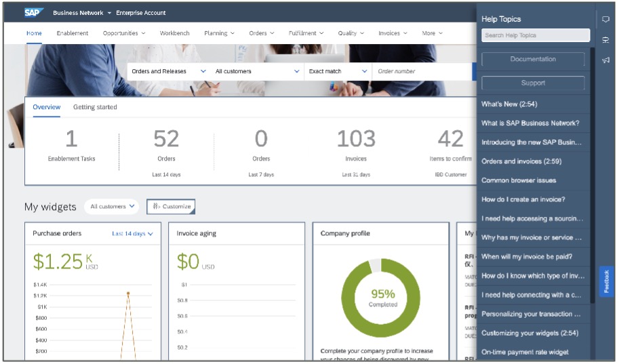The width and height of the screenshot is (619, 364).
Task: Click the $0 USD invoice aging value
Action: 195,262
